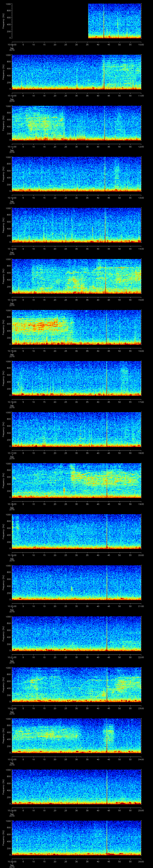The height and width of the screenshot is (868, 153).
Task: Click the vertical spike in the 10:12:00 spectrogram
Action: coord(105,174)
